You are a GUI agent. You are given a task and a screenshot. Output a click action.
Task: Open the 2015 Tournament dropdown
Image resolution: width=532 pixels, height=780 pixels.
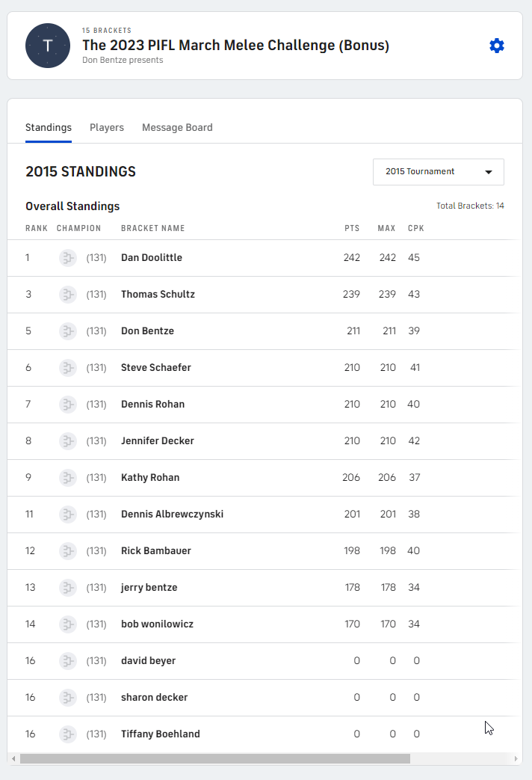coord(438,172)
